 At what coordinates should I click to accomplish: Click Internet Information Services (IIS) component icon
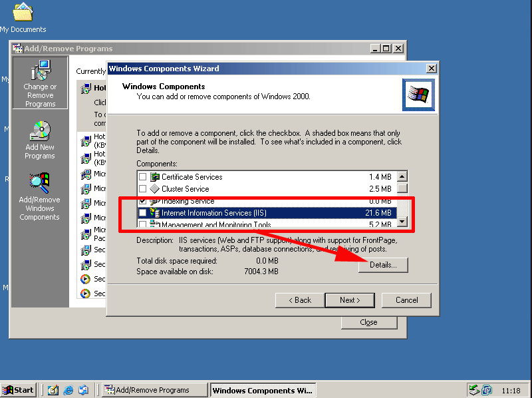click(155, 213)
